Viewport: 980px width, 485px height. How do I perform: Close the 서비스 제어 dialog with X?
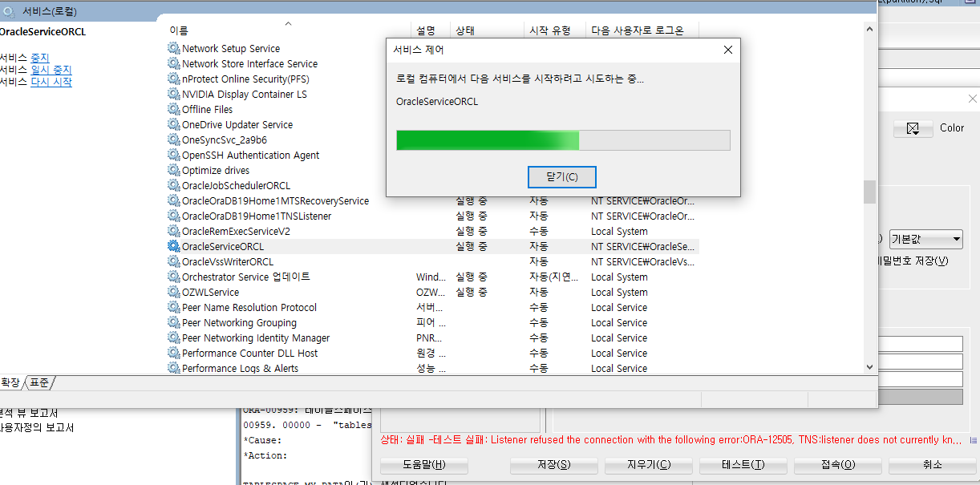pyautogui.click(x=727, y=50)
